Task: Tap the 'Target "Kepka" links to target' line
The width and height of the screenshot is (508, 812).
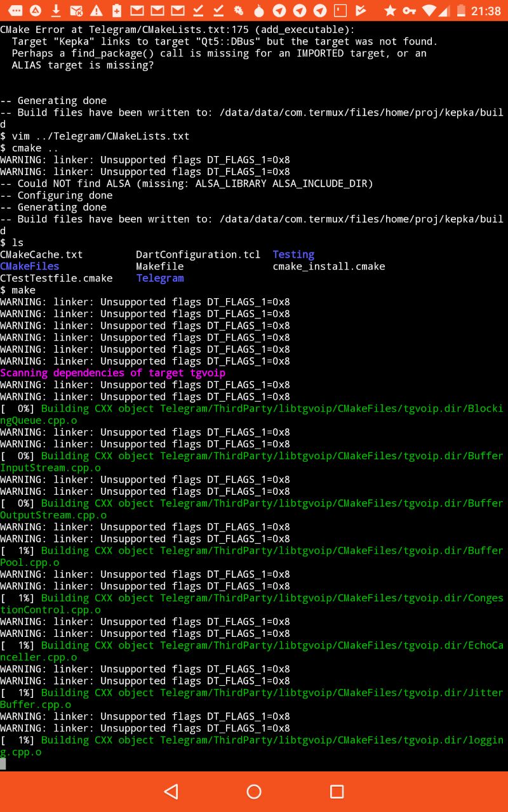Action: [225, 41]
